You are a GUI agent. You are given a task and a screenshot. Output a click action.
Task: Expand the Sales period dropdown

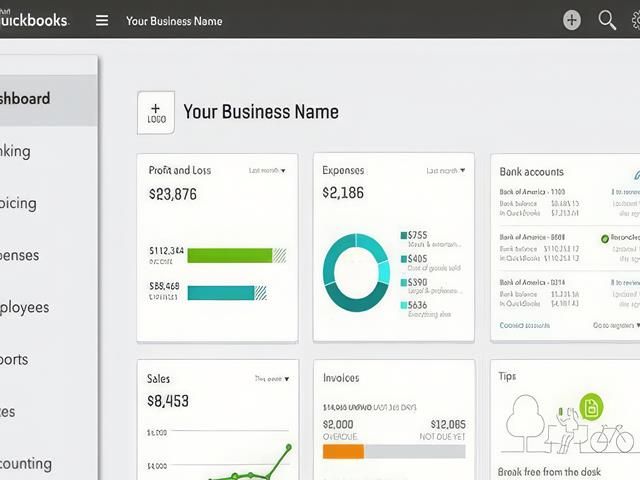272,379
